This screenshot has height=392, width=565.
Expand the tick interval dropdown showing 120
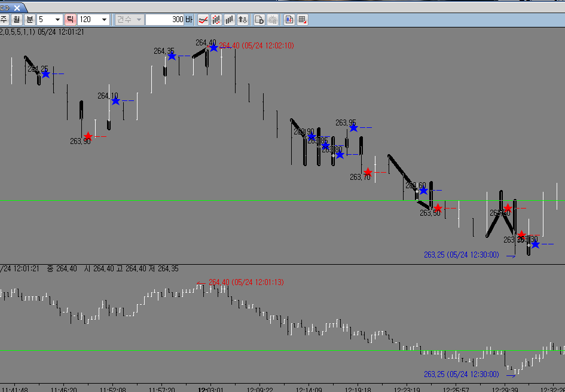pos(93,20)
